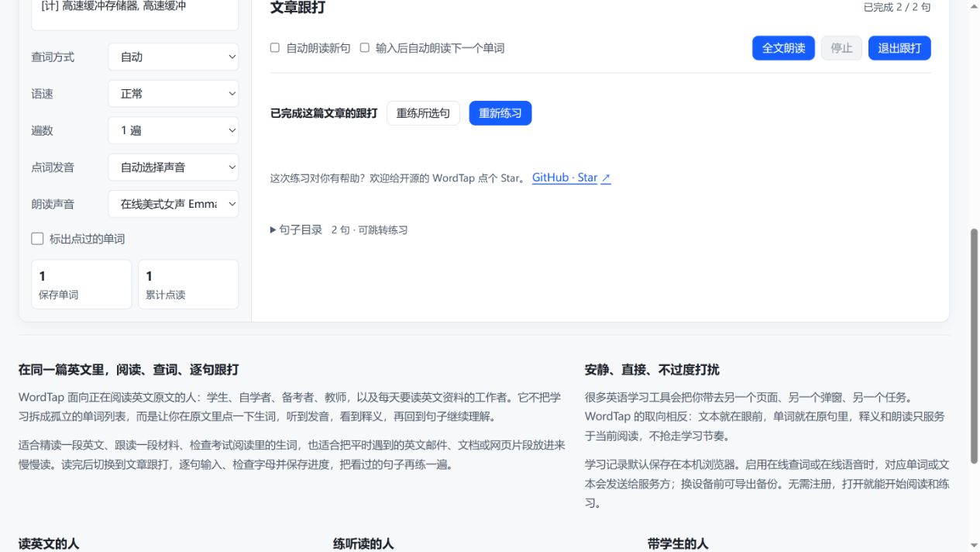This screenshot has width=980, height=552.
Task: Click the scrollbar down arrow
Action: (x=974, y=546)
